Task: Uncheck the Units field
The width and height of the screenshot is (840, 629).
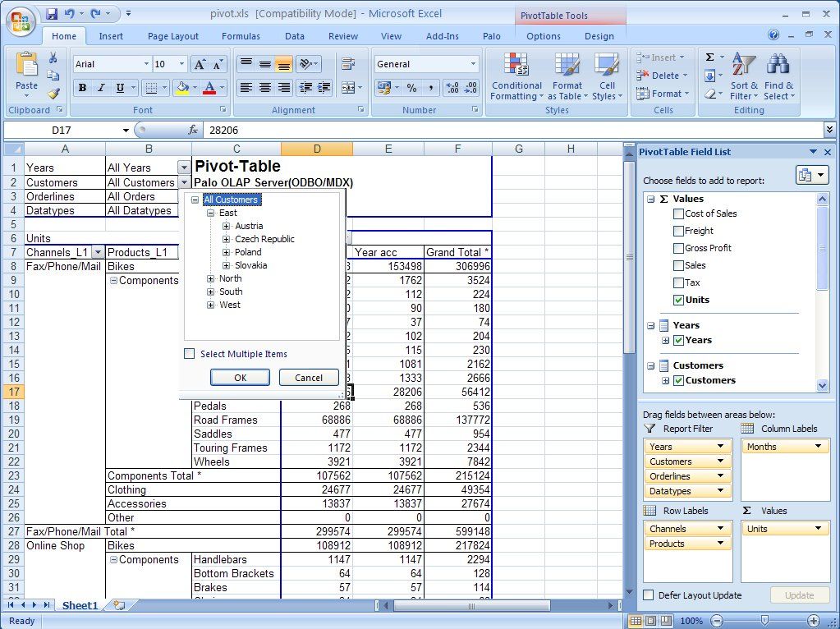Action: (678, 300)
